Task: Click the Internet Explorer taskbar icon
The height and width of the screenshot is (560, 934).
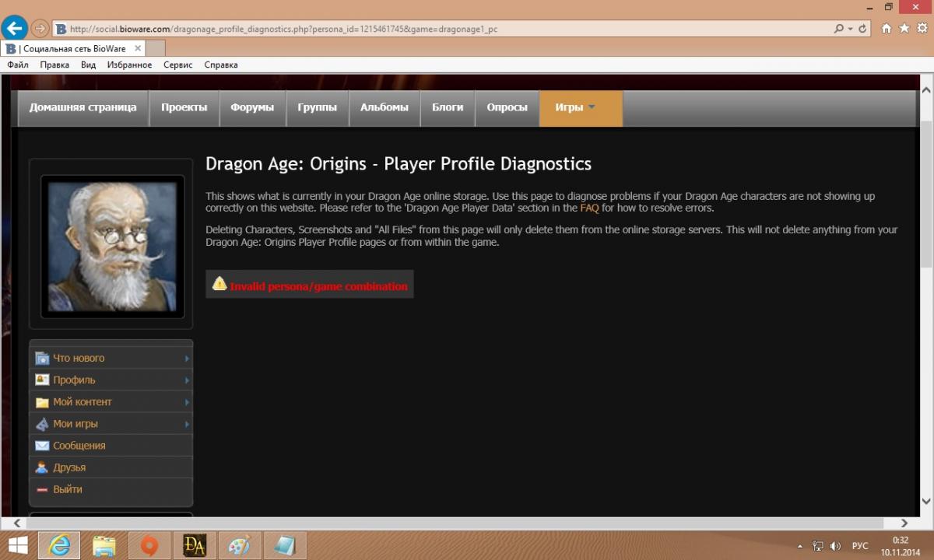Action: click(x=59, y=545)
